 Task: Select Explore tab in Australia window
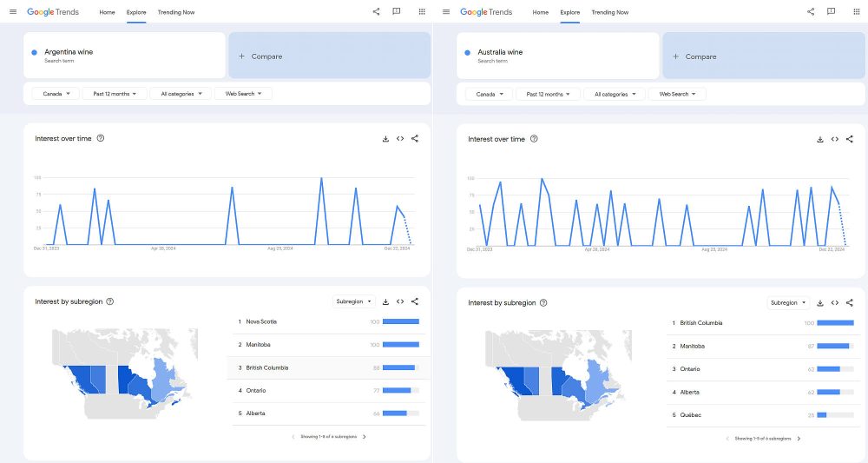[569, 12]
